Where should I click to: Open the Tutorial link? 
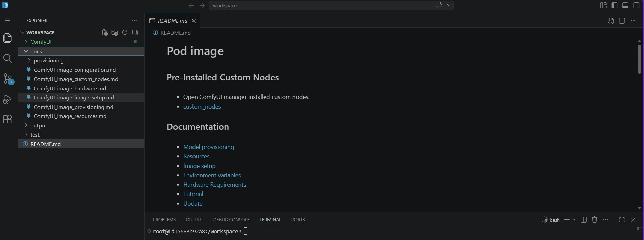point(193,194)
